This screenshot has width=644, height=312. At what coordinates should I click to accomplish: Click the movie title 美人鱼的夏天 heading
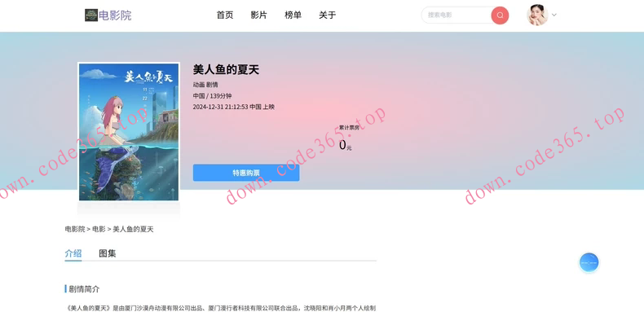[226, 70]
